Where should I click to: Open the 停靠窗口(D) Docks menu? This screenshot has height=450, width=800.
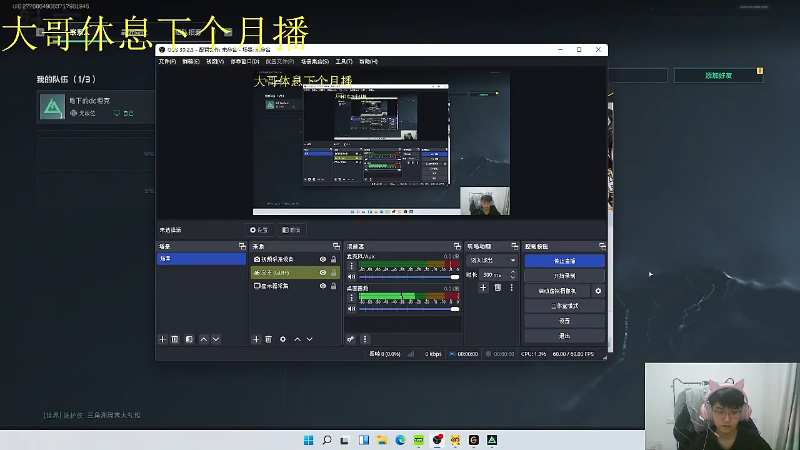[x=245, y=61]
